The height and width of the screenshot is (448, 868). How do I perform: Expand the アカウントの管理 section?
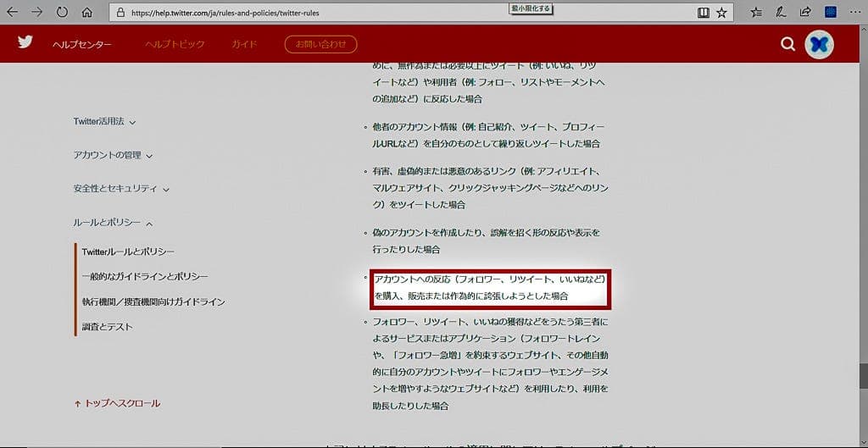113,155
